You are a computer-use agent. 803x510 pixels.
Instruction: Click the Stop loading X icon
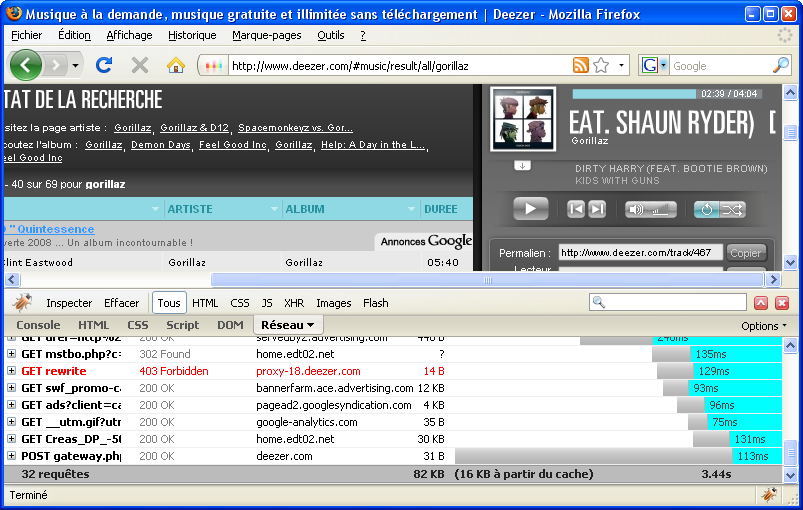tap(139, 65)
